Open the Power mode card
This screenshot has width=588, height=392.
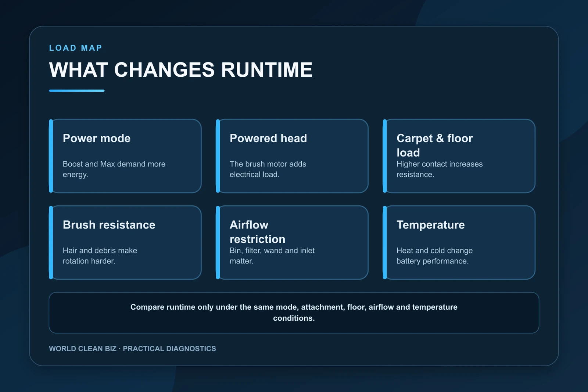(125, 156)
